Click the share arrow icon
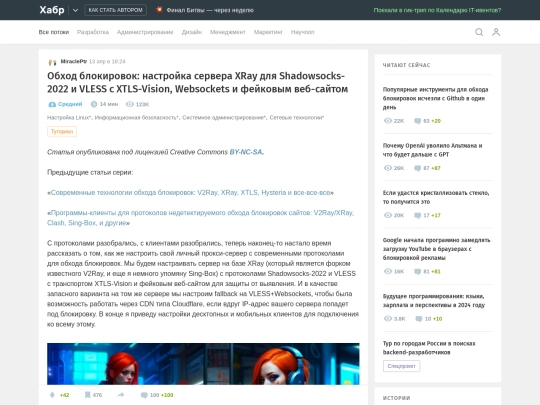This screenshot has height=405, width=540. (x=121, y=395)
